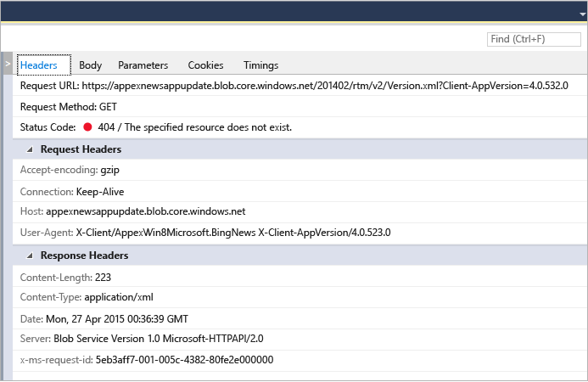
Task: Collapse the Request Headers section
Action: [30, 149]
